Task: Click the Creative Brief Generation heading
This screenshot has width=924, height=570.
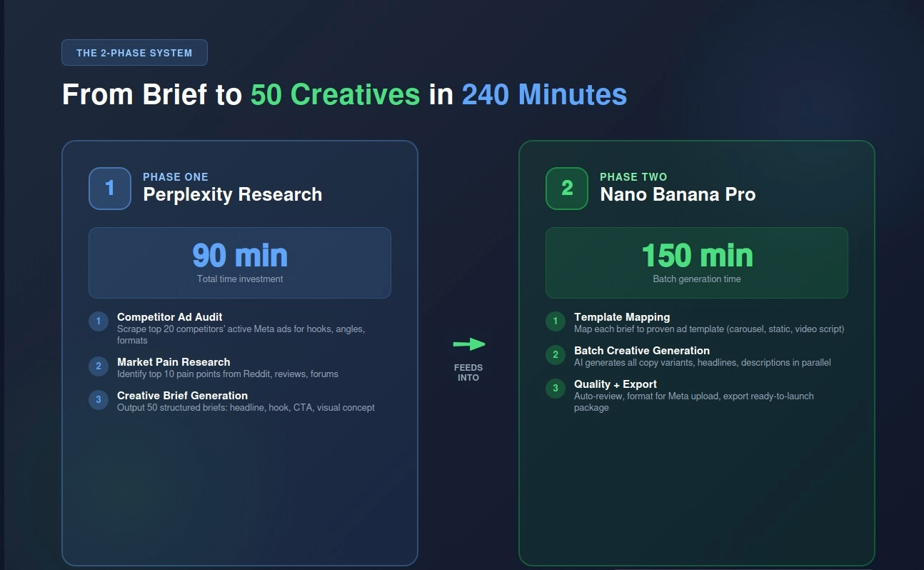Action: tap(183, 396)
